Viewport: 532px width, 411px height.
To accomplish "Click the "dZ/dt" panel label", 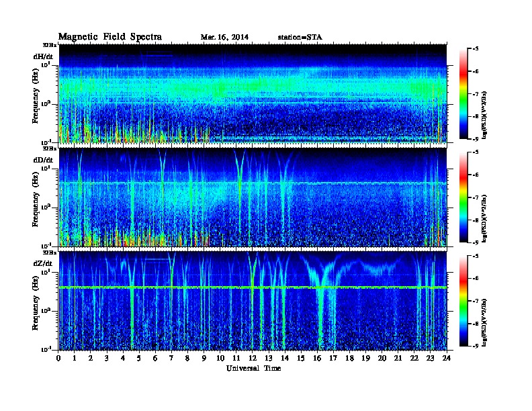I will pyautogui.click(x=43, y=263).
